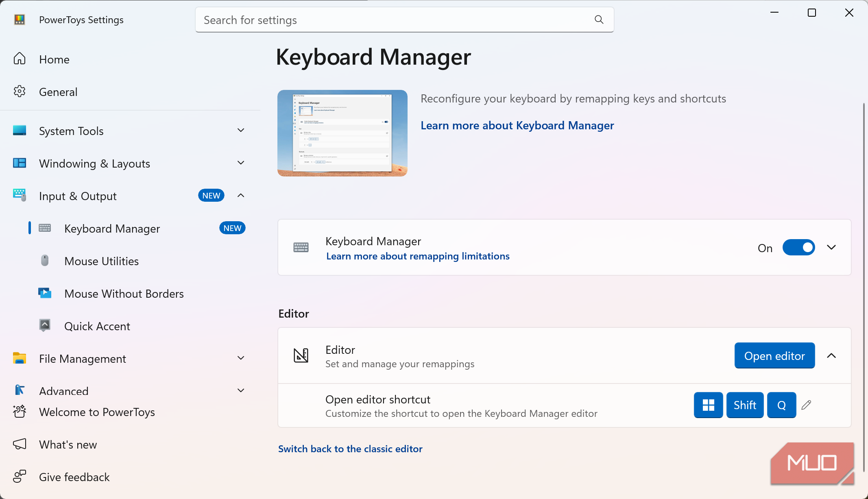The image size is (868, 499).
Task: Click the What's new megaphone icon
Action: 20,444
